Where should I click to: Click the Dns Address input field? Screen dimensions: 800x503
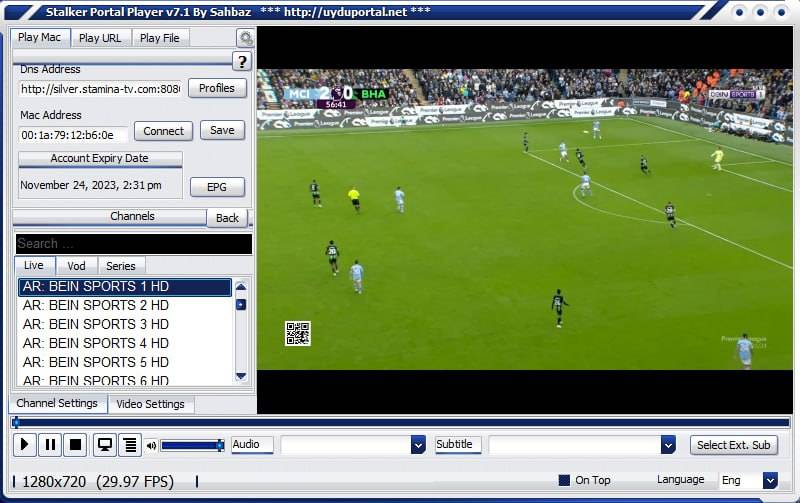101,89
